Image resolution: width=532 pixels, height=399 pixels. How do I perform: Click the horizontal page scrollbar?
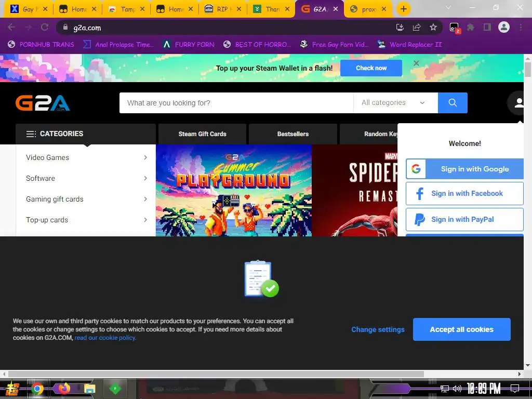216,374
